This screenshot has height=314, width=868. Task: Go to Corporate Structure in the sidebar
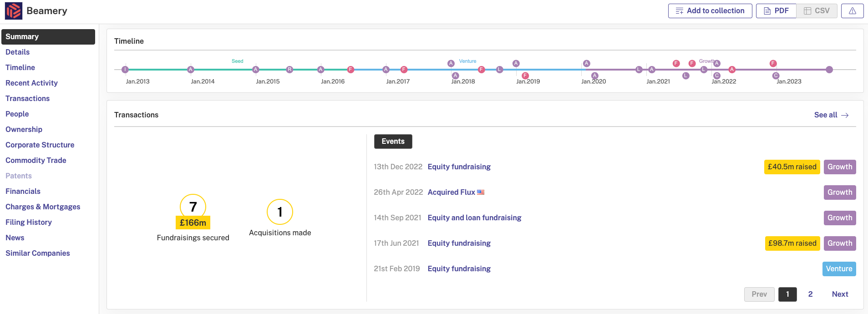40,145
